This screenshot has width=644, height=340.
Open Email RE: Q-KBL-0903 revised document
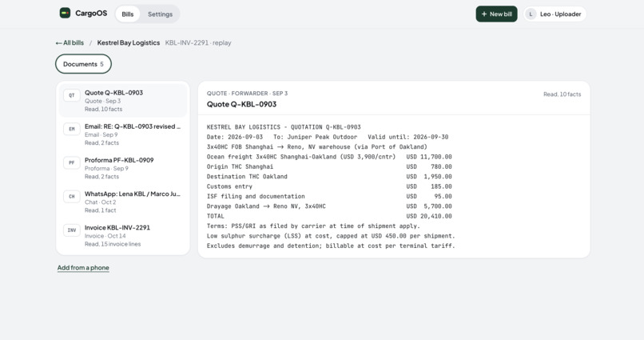tap(123, 134)
